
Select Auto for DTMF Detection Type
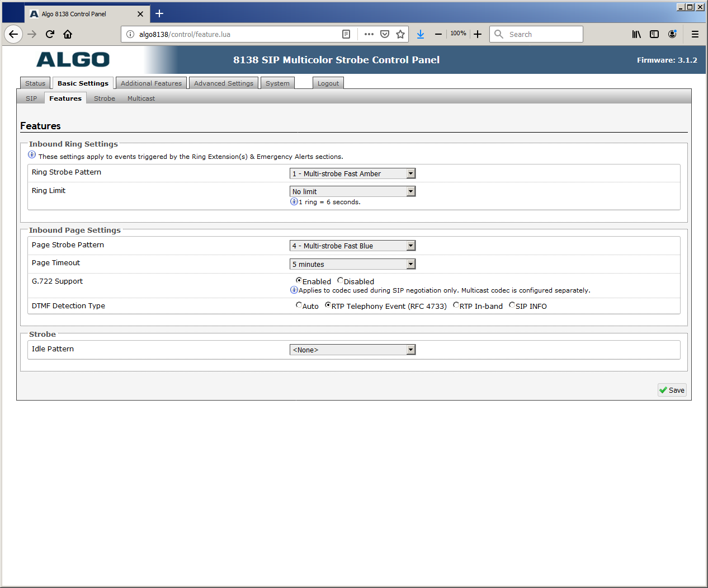(299, 305)
